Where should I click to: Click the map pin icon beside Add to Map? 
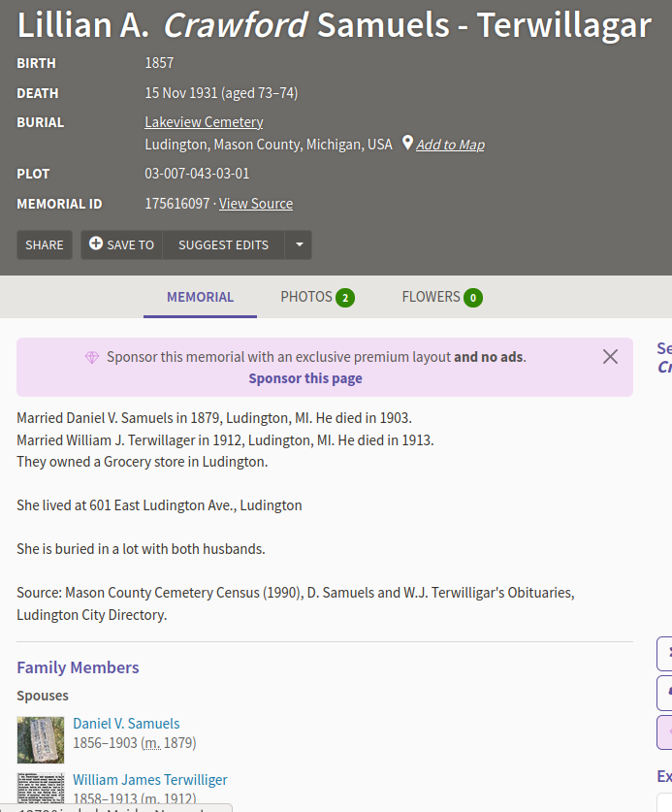[x=408, y=144]
